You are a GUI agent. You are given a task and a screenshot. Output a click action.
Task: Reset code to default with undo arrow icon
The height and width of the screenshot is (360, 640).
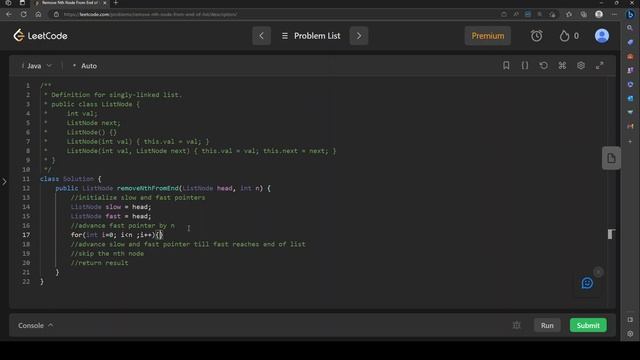pos(543,65)
